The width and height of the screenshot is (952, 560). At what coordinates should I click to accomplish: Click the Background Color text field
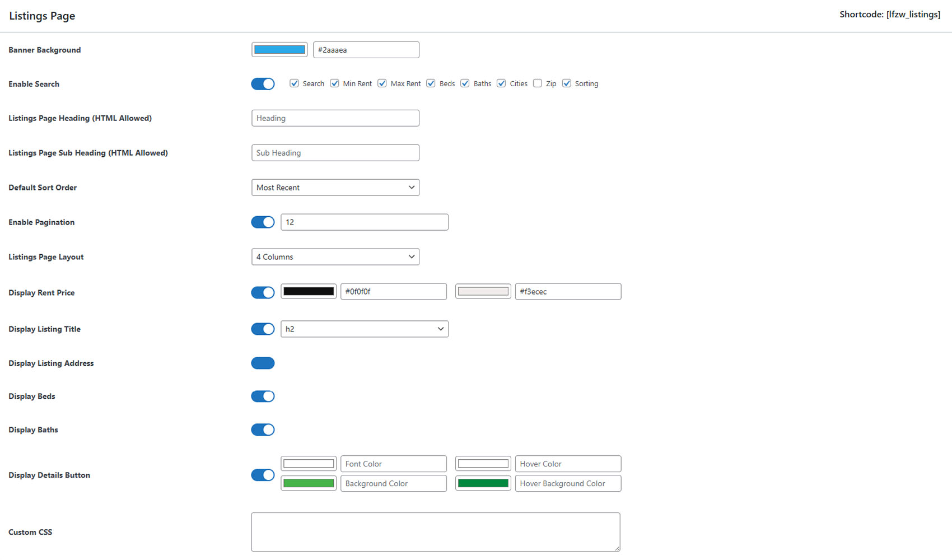tap(394, 483)
